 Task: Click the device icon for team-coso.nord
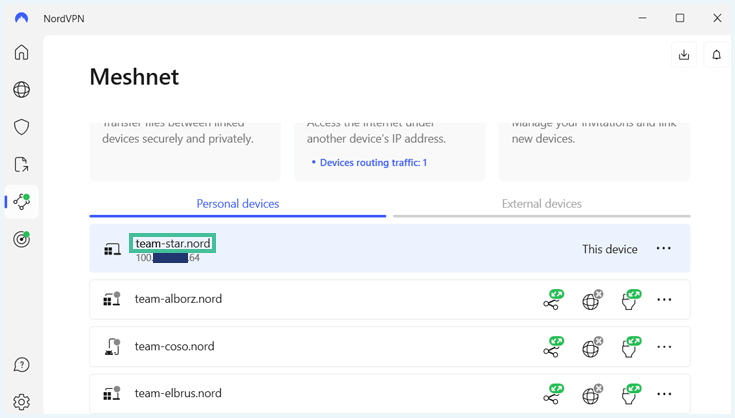(x=112, y=347)
